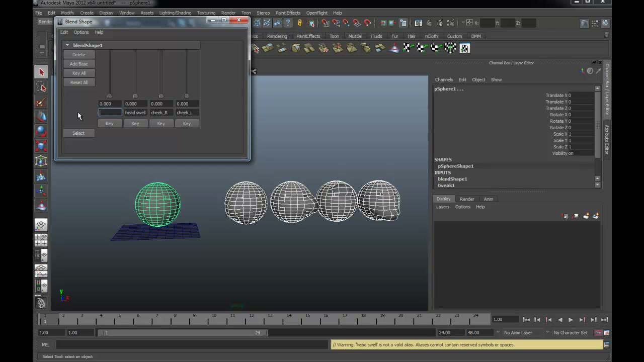Click the Add Base button
The image size is (644, 362).
(79, 64)
